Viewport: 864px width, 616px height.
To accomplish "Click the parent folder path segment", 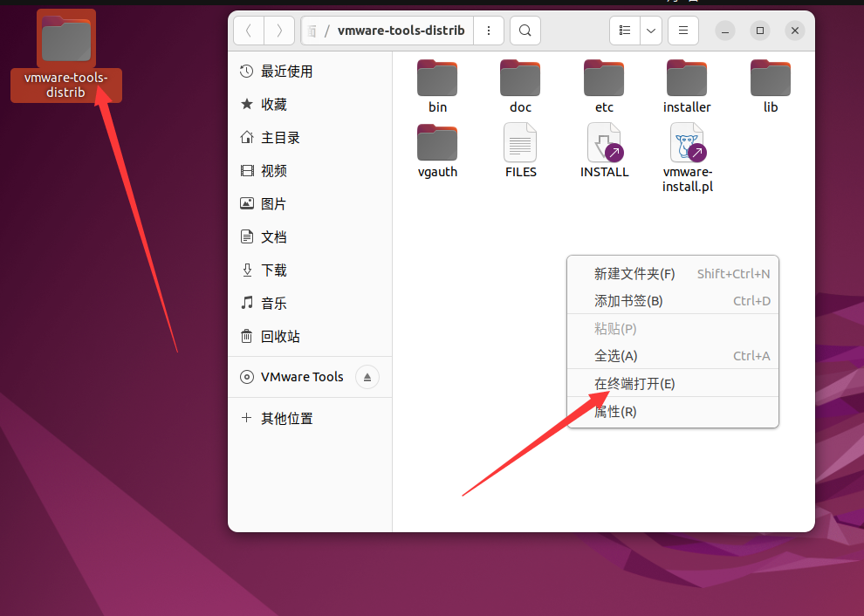I will click(312, 31).
